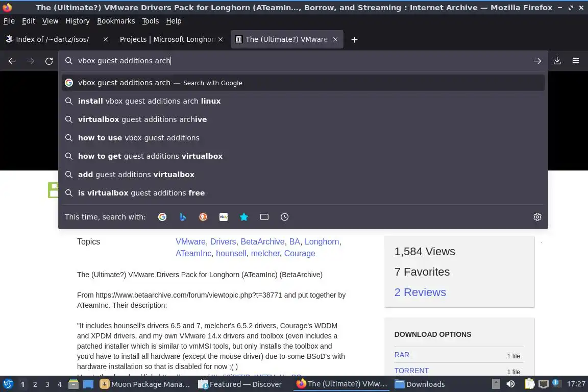588x392 pixels.
Task: Switch to Index of /~dartz/isos/ tab
Action: (53, 39)
